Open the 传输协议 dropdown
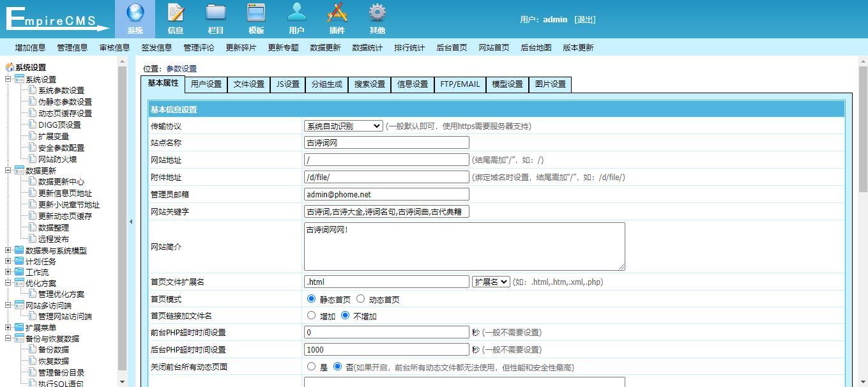Viewport: 868px width, 387px height. pos(344,126)
